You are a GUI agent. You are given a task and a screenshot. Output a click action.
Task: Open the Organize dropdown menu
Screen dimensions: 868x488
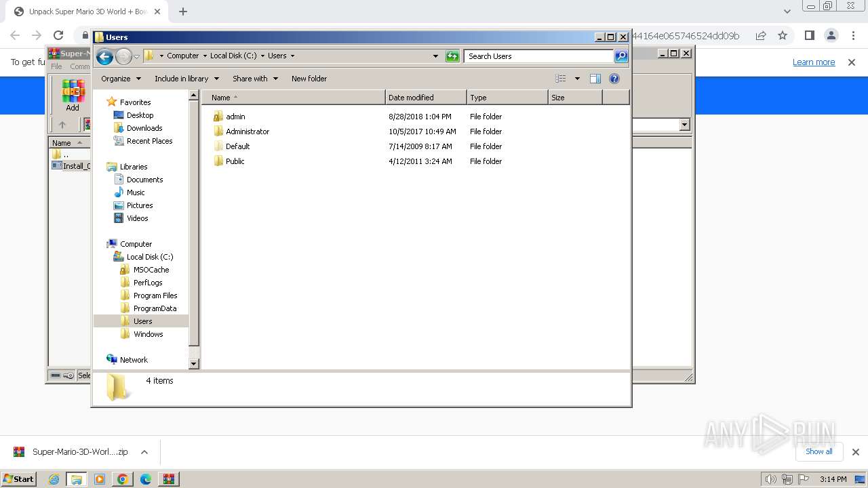pyautogui.click(x=121, y=79)
